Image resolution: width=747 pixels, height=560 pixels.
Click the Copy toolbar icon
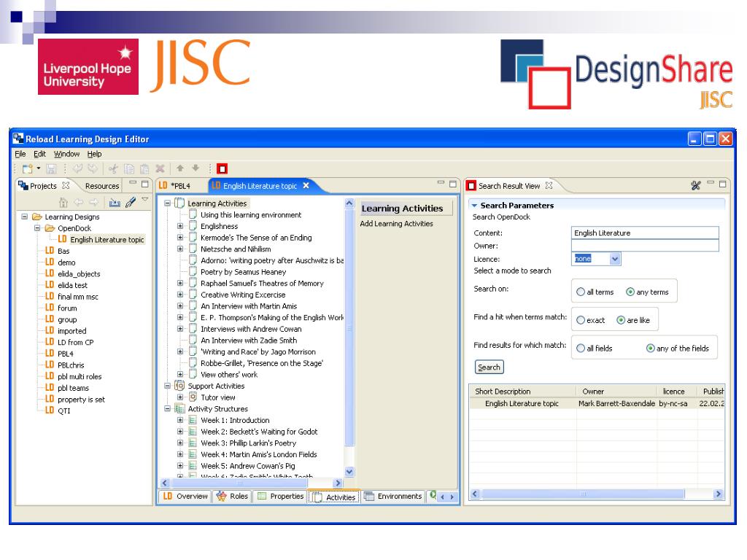coord(128,168)
